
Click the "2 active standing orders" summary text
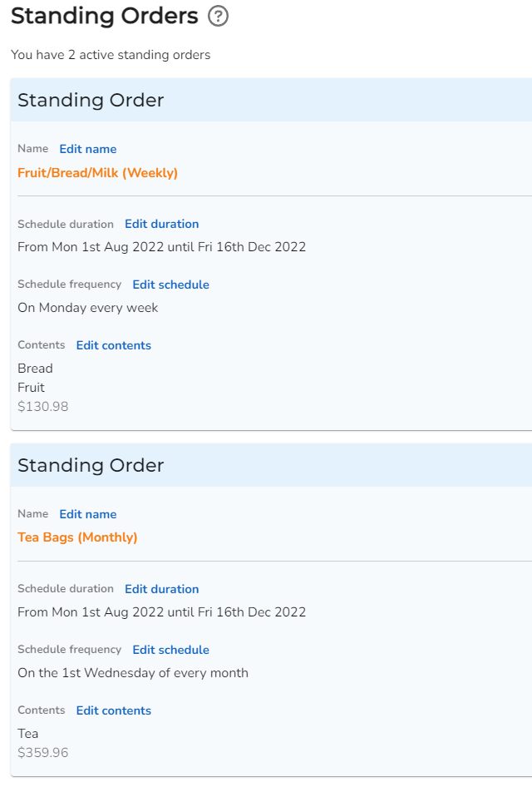(x=139, y=55)
